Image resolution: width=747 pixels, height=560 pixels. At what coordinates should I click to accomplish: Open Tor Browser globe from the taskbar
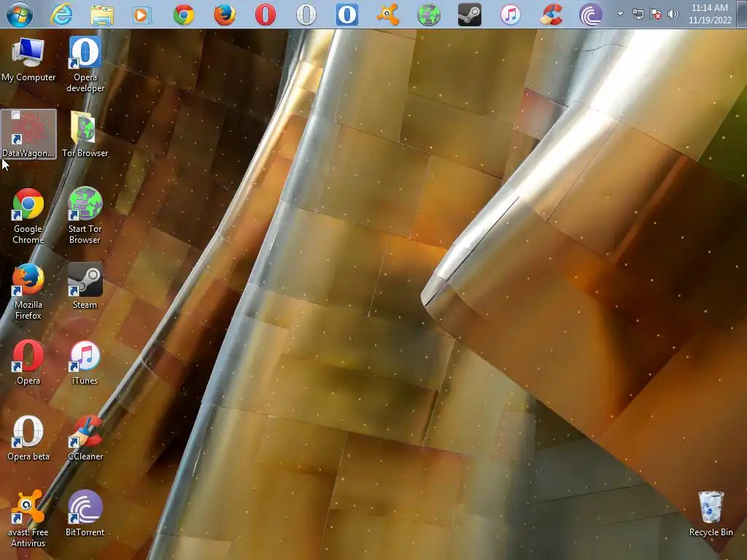tap(429, 15)
